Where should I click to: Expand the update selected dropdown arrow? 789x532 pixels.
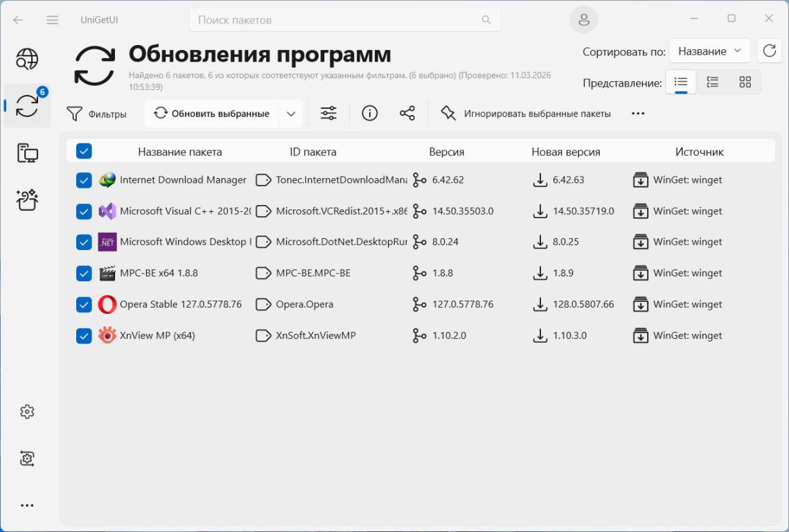point(291,114)
